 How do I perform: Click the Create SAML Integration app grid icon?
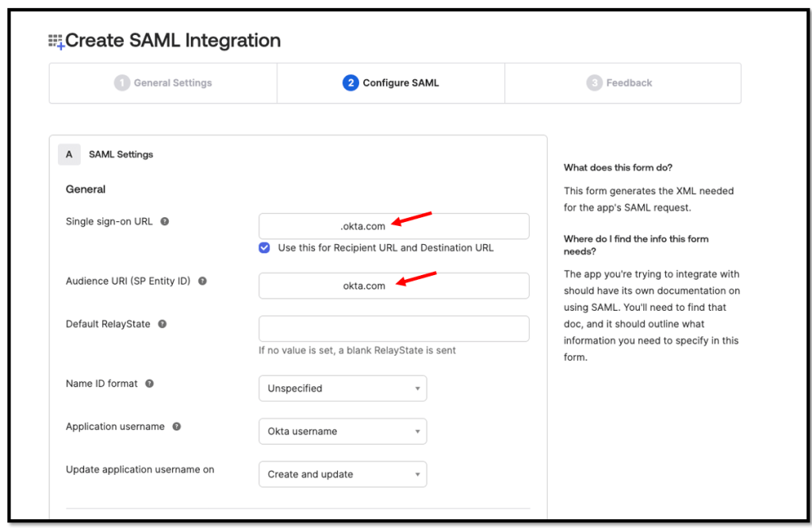pyautogui.click(x=56, y=41)
